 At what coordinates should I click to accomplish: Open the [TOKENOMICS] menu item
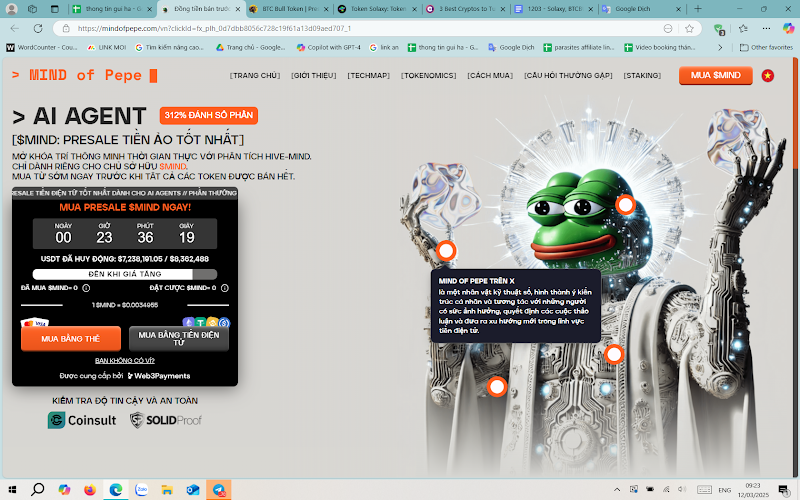coord(429,76)
